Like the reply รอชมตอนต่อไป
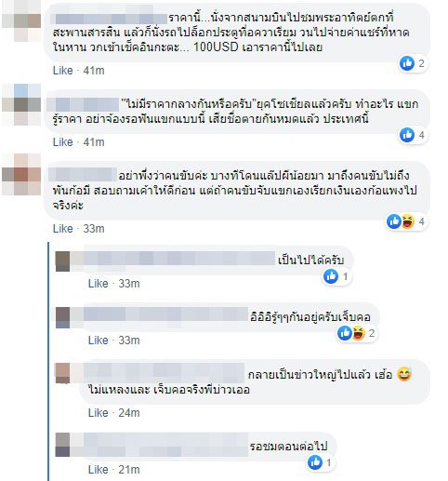Image resolution: width=448 pixels, height=481 pixels. coord(99,470)
